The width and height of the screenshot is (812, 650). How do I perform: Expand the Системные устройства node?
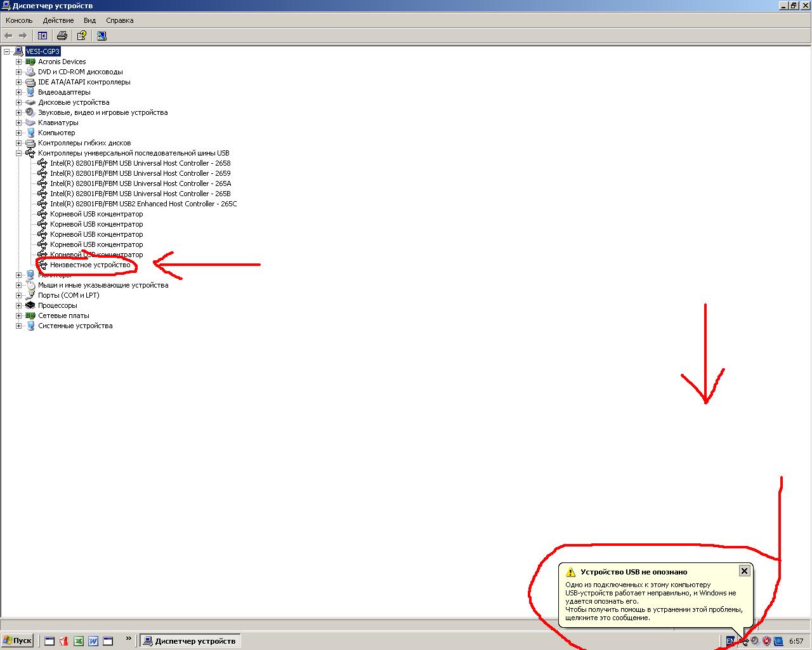tap(19, 326)
